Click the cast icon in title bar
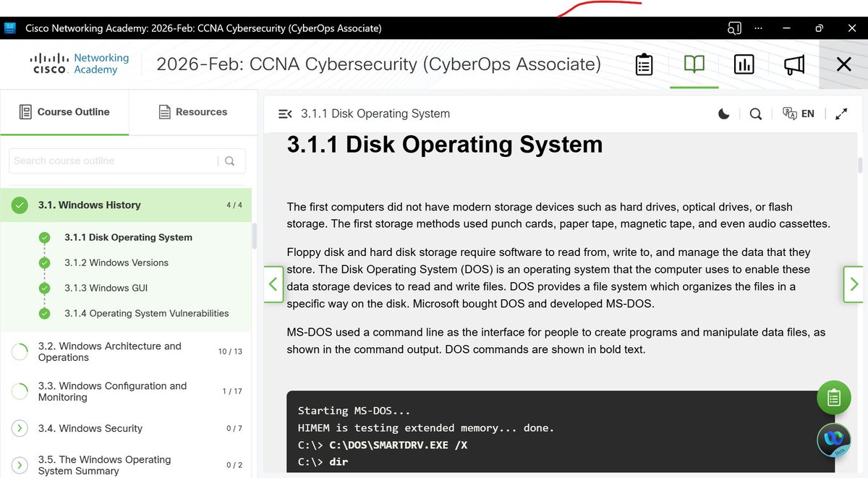 pyautogui.click(x=734, y=28)
